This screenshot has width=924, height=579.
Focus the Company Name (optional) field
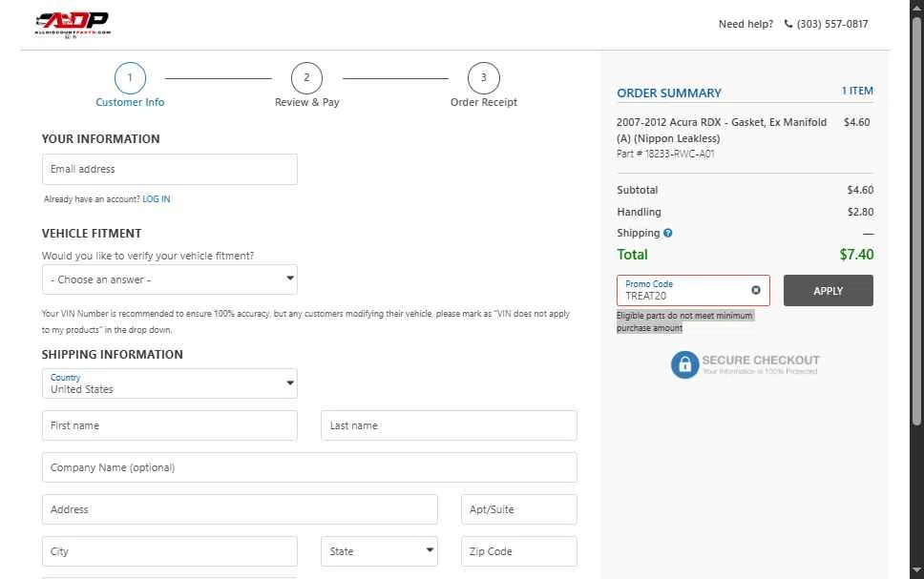pyautogui.click(x=309, y=467)
